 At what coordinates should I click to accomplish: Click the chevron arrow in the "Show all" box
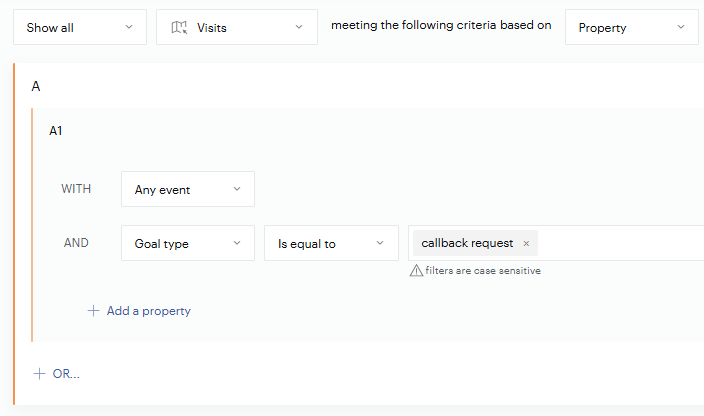129,28
